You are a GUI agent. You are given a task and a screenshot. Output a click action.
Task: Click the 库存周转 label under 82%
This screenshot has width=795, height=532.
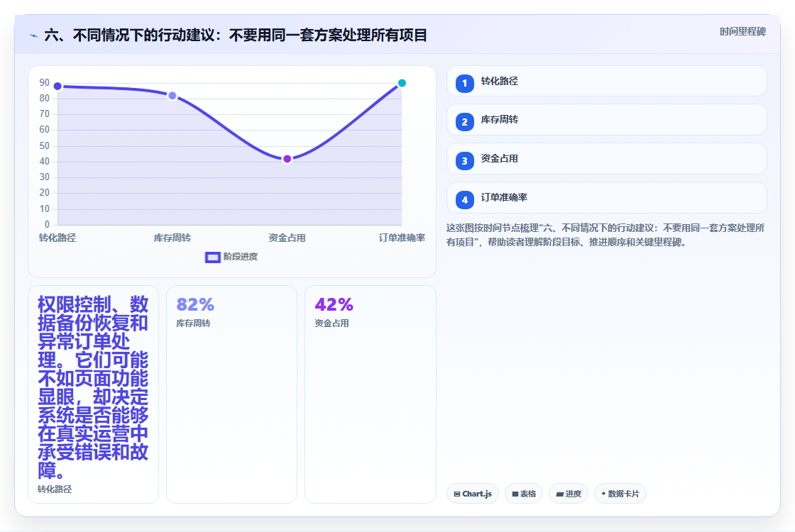tap(193, 323)
